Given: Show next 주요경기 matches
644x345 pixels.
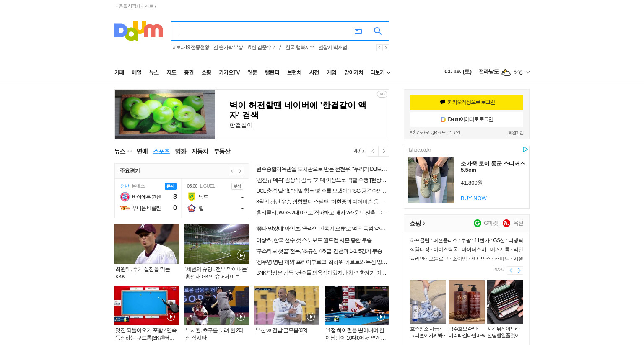Looking at the screenshot, I should tap(240, 171).
